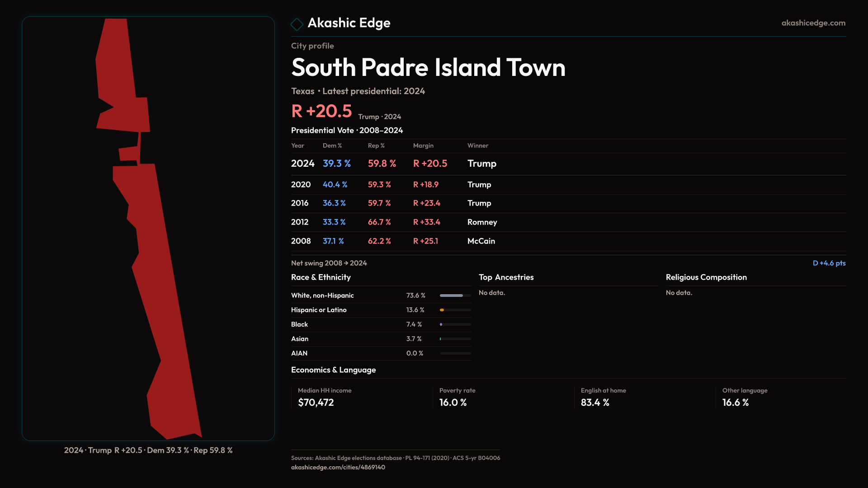The width and height of the screenshot is (868, 488).
Task: Click the Poverty rate 16.0 % card
Action: point(457,397)
